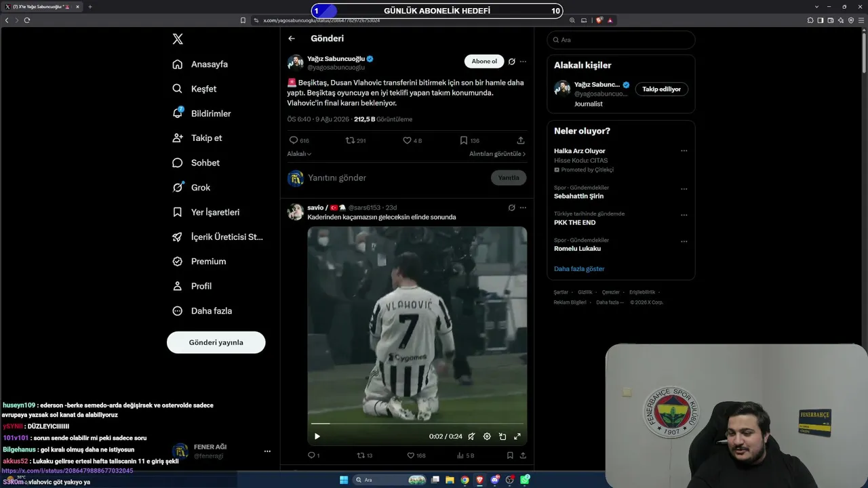Click Abone ol on Yağız's post
868x488 pixels.
[x=484, y=62]
